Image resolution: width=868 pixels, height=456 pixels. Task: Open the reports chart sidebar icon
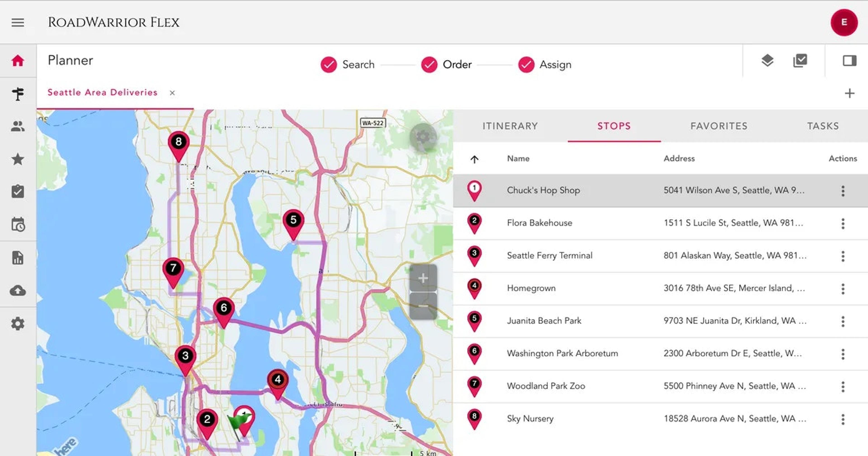point(18,258)
